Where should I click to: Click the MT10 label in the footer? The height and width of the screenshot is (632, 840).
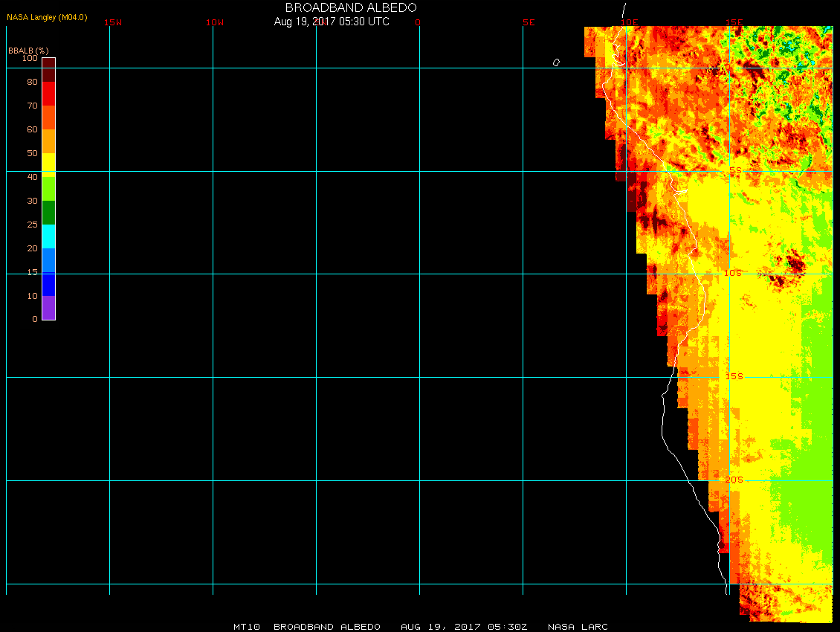(x=247, y=627)
